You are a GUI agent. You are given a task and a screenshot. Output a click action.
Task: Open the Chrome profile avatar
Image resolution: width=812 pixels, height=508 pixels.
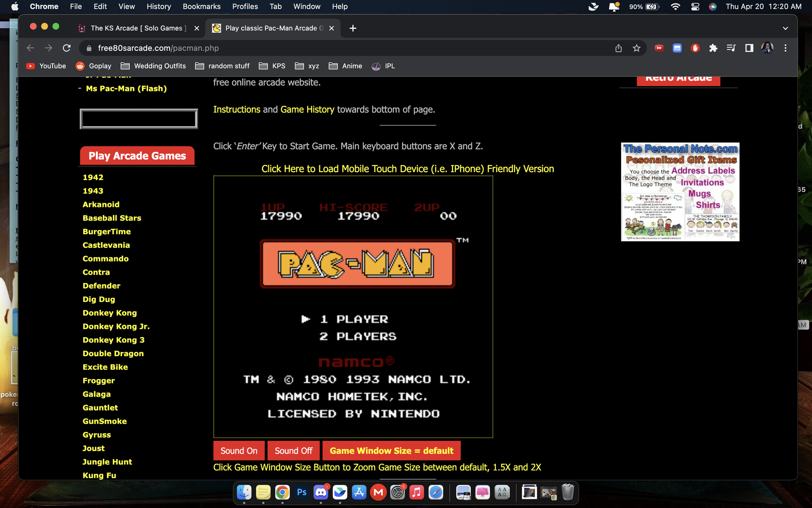pyautogui.click(x=767, y=48)
